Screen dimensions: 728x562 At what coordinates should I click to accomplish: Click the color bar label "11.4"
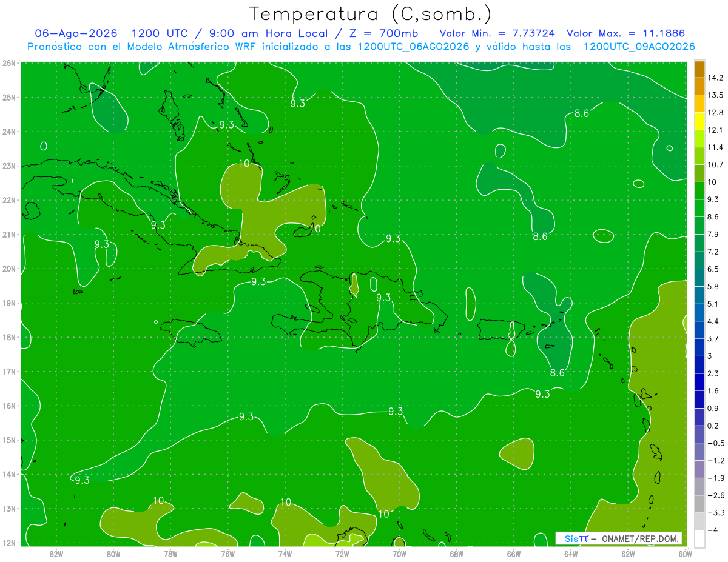[715, 147]
